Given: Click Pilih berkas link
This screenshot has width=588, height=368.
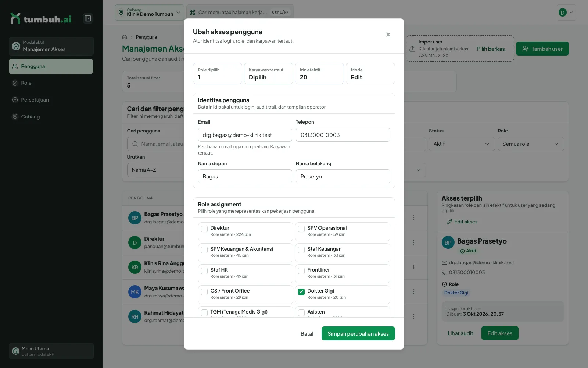Looking at the screenshot, I should 491,49.
